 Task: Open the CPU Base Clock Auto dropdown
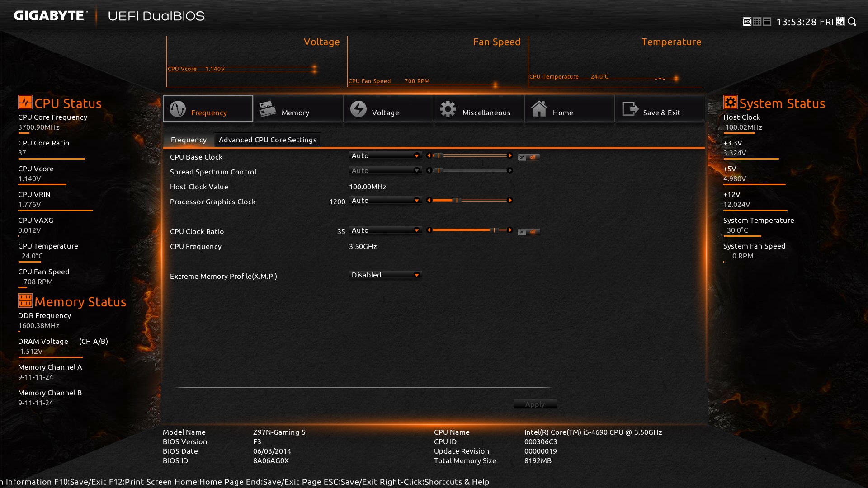tap(385, 155)
